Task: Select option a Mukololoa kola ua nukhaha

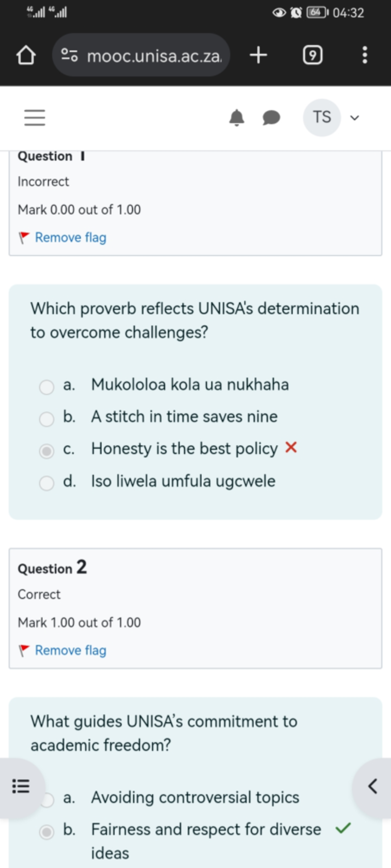Action: [x=47, y=387]
